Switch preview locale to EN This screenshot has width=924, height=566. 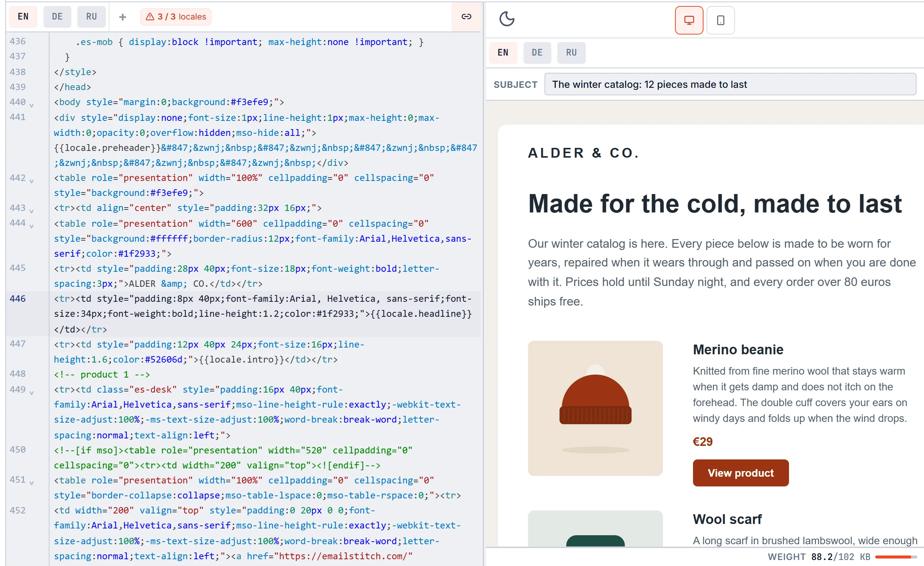coord(503,53)
